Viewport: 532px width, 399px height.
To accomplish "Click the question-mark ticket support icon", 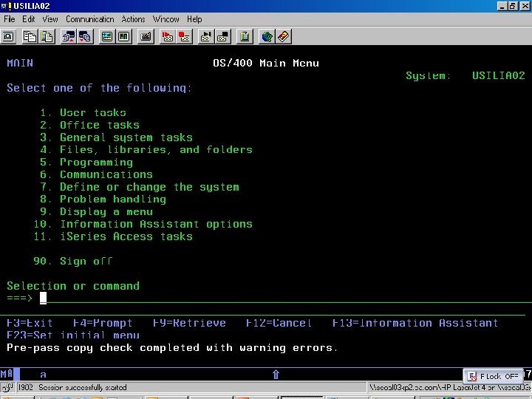I will click(x=283, y=36).
